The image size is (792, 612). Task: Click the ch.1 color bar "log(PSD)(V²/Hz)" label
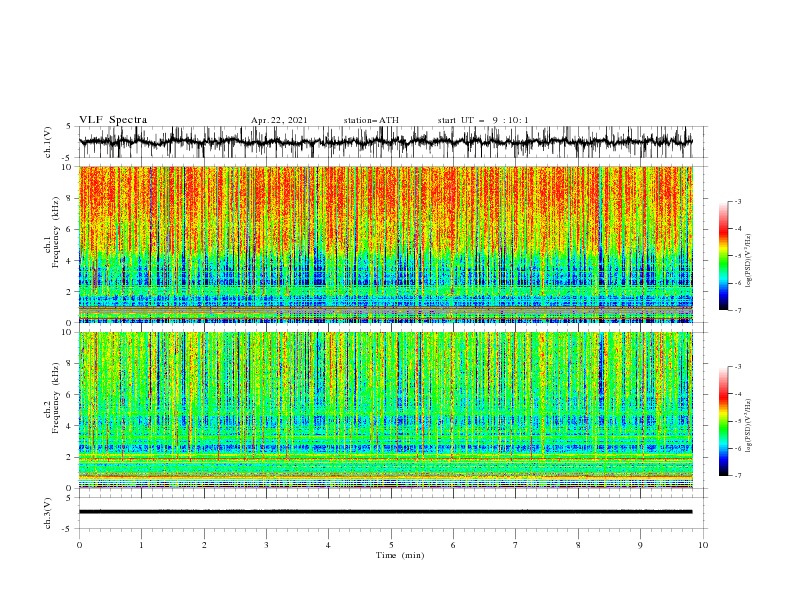click(749, 261)
